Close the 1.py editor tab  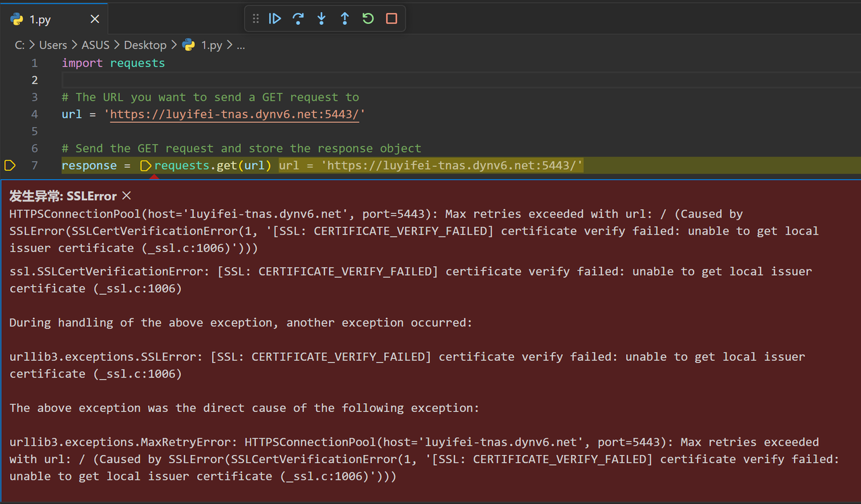(95, 19)
